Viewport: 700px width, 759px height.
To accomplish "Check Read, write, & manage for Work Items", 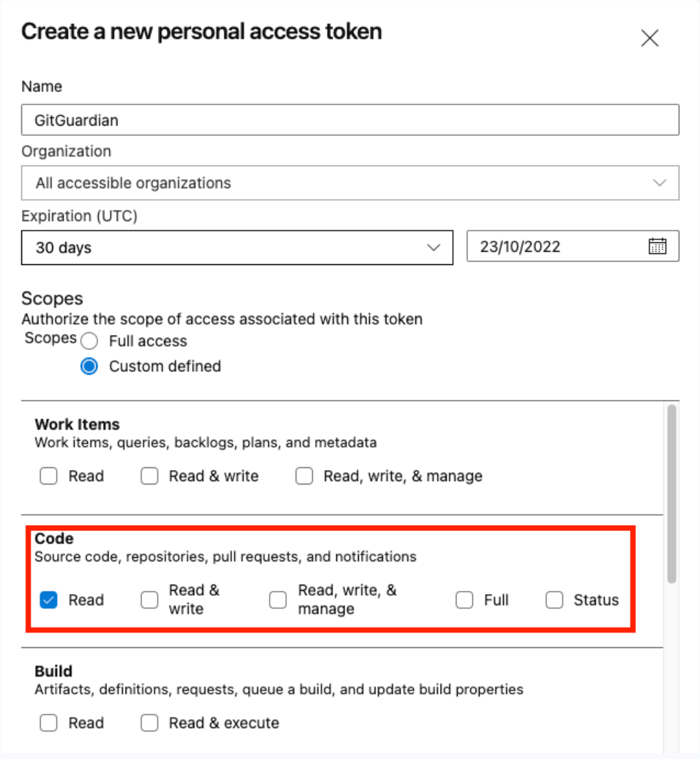I will (x=304, y=475).
